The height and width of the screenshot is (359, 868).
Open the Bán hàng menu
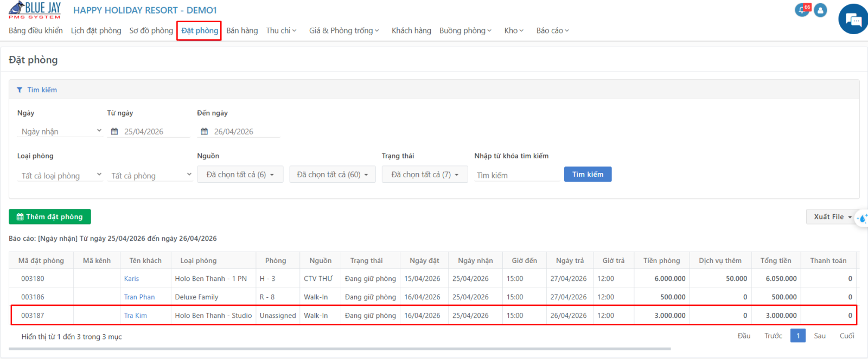pyautogui.click(x=242, y=30)
